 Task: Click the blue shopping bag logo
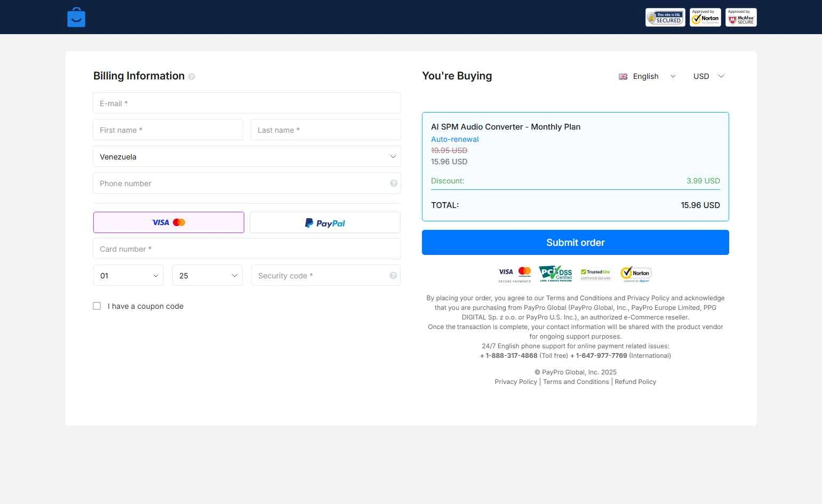(x=76, y=17)
